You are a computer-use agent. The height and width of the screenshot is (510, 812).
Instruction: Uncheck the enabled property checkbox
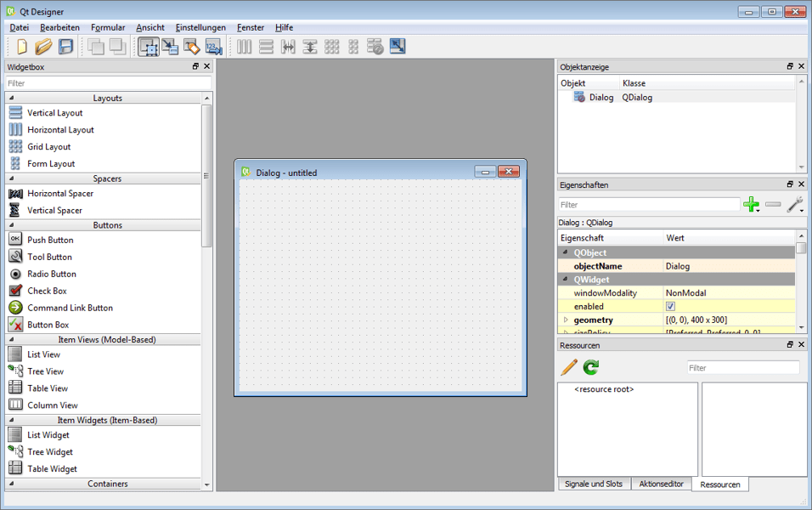click(x=670, y=306)
